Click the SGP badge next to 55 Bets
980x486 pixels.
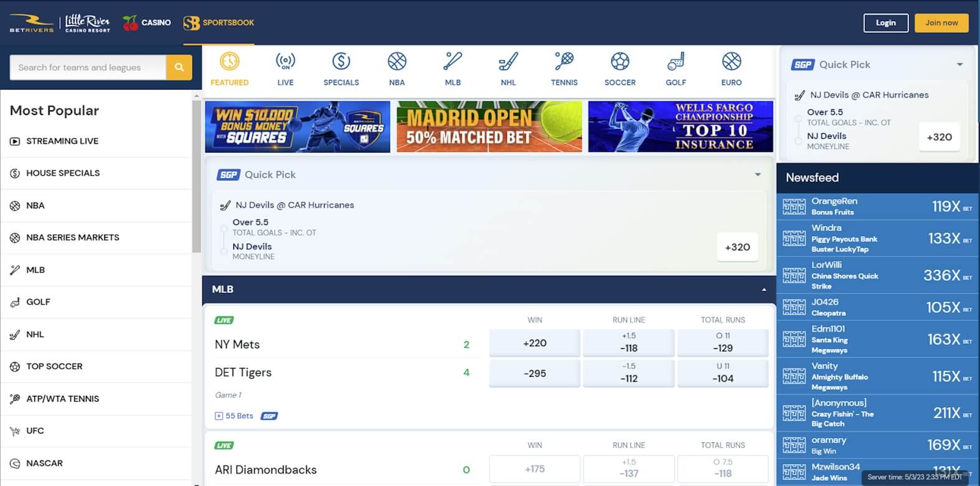tap(269, 416)
